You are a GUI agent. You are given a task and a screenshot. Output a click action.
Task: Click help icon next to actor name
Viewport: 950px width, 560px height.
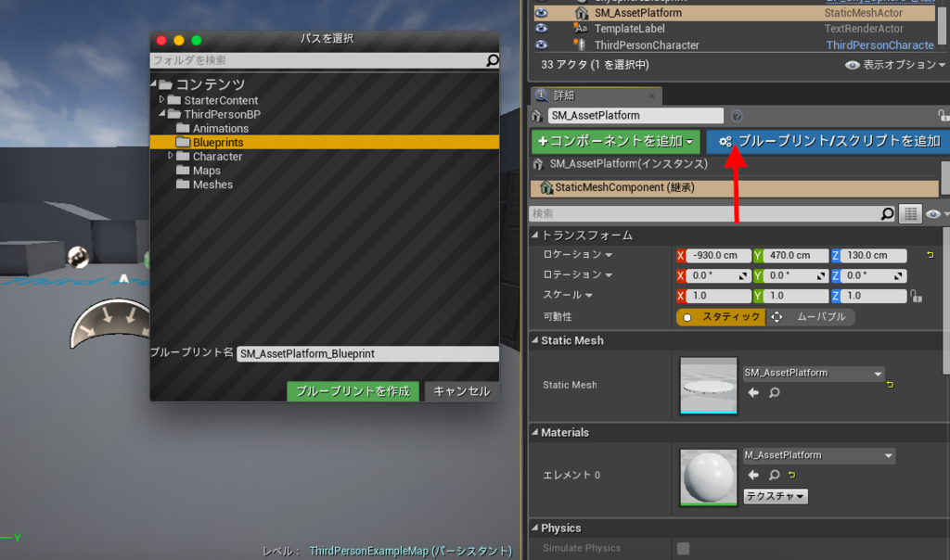pos(737,116)
